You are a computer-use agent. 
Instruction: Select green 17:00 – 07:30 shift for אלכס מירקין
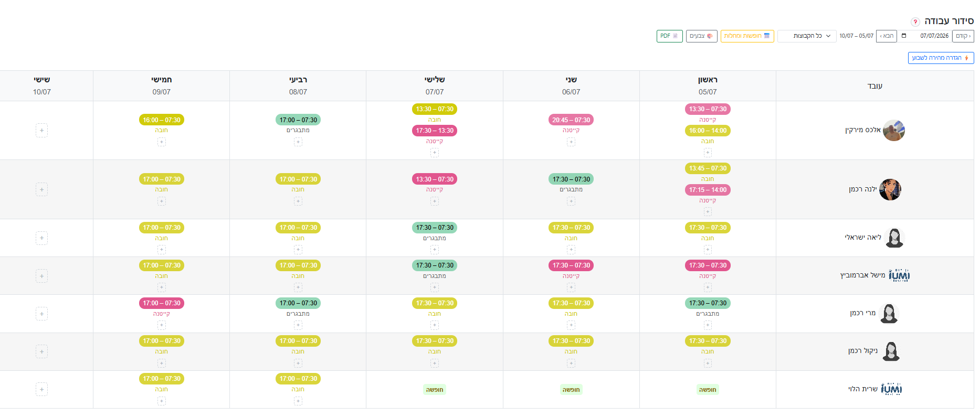[298, 120]
